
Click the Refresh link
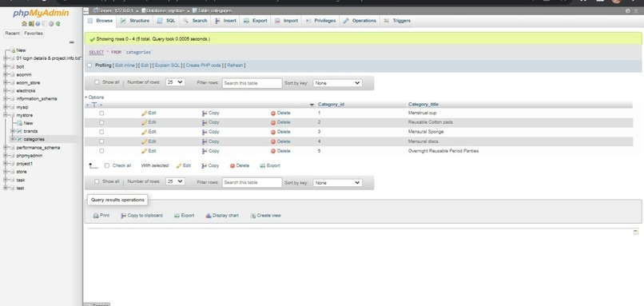tap(236, 66)
